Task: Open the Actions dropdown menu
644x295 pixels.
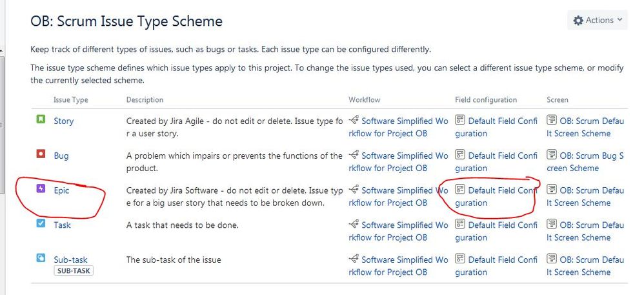Action: coord(598,21)
